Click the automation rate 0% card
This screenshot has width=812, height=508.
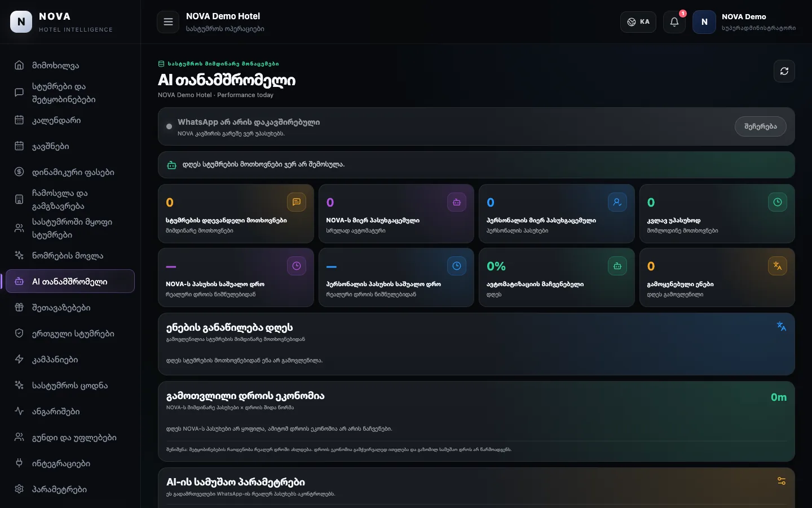(557, 278)
